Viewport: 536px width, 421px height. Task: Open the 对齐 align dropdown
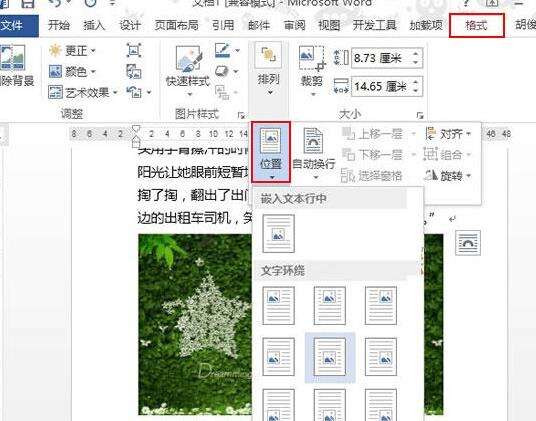[448, 134]
